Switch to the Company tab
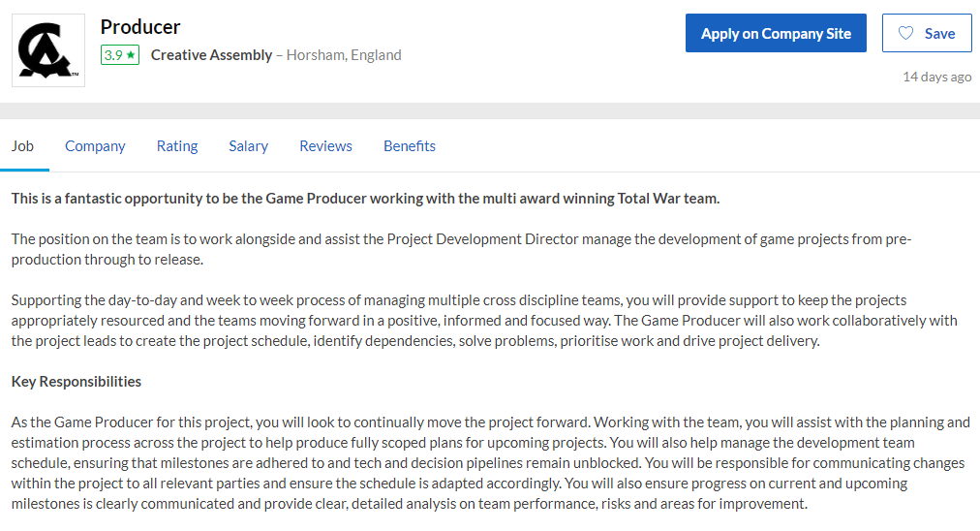 coord(95,146)
